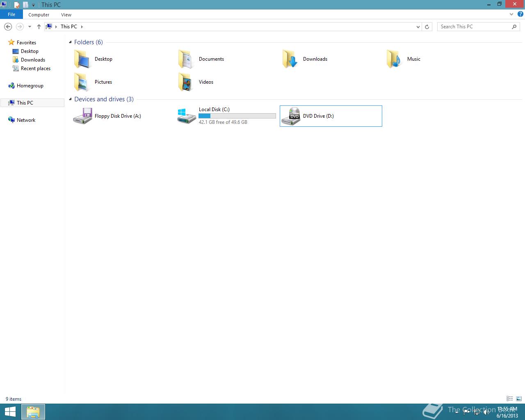Open the Local Disk (C:) drive
The image size is (525, 420).
[214, 110]
